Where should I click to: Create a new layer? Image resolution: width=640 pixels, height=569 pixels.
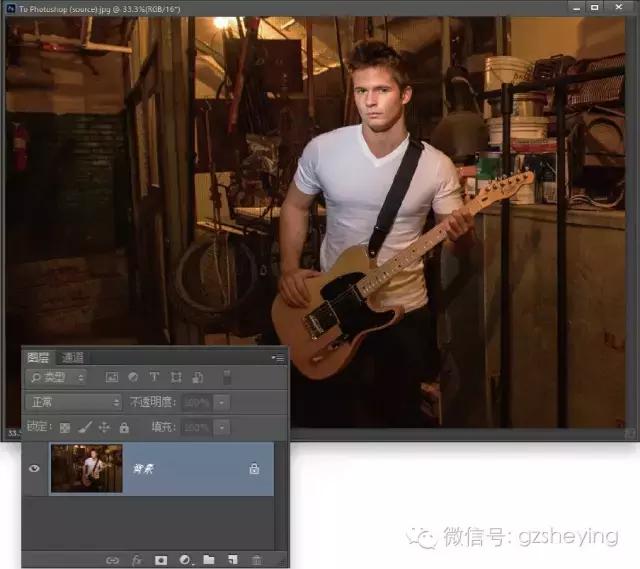coord(233,560)
